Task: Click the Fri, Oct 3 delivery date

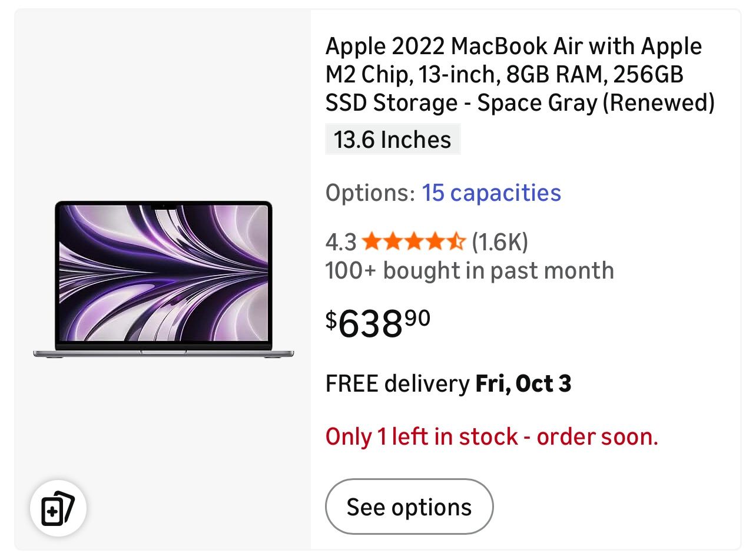Action: click(523, 384)
